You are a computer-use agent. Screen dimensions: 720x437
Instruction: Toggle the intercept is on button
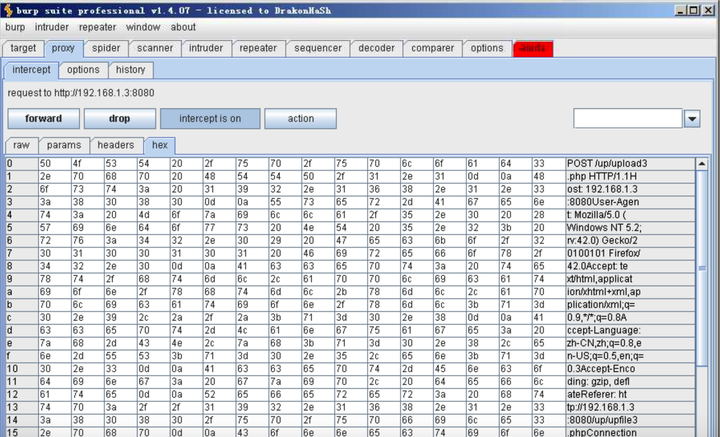[210, 118]
